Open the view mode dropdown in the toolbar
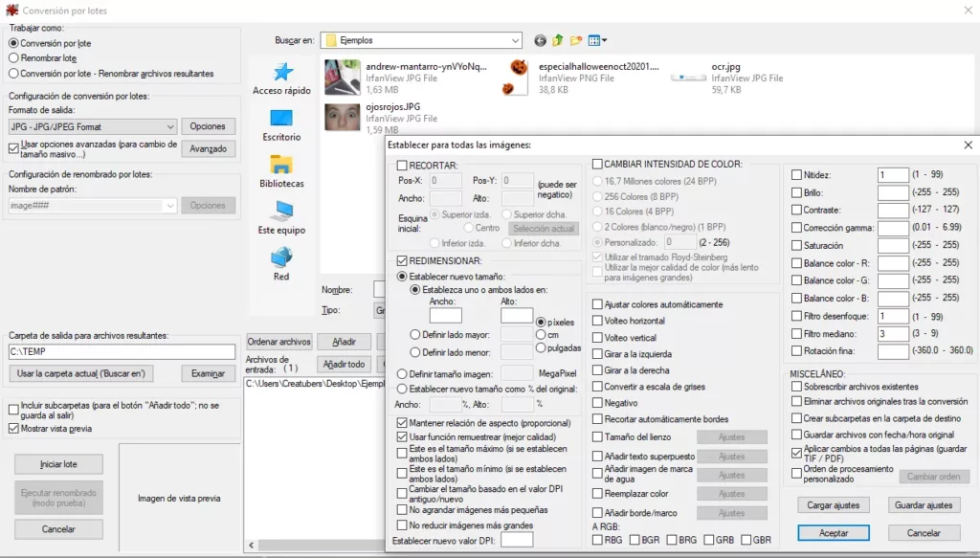This screenshot has width=980, height=558. pos(601,41)
